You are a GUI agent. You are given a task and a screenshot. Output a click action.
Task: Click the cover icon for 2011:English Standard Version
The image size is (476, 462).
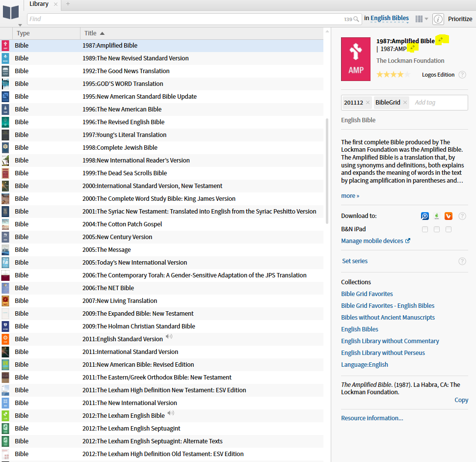[x=5, y=339]
